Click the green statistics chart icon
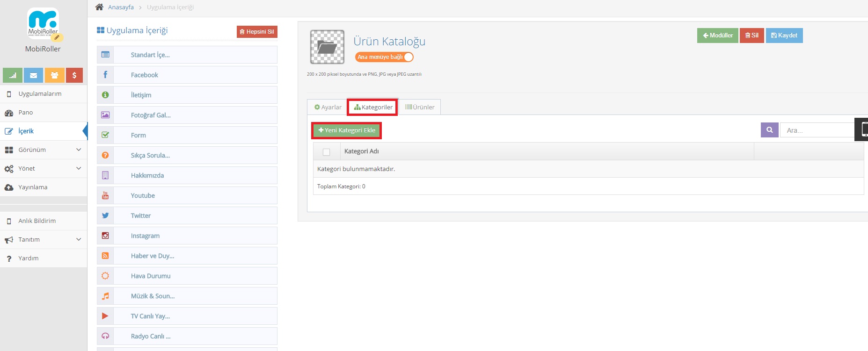868x351 pixels. tap(13, 75)
